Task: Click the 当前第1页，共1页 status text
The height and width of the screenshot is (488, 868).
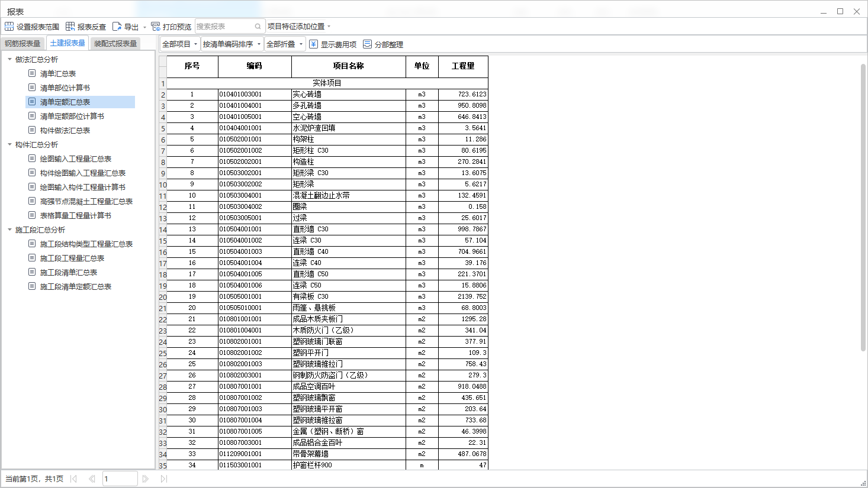Action: tap(34, 479)
